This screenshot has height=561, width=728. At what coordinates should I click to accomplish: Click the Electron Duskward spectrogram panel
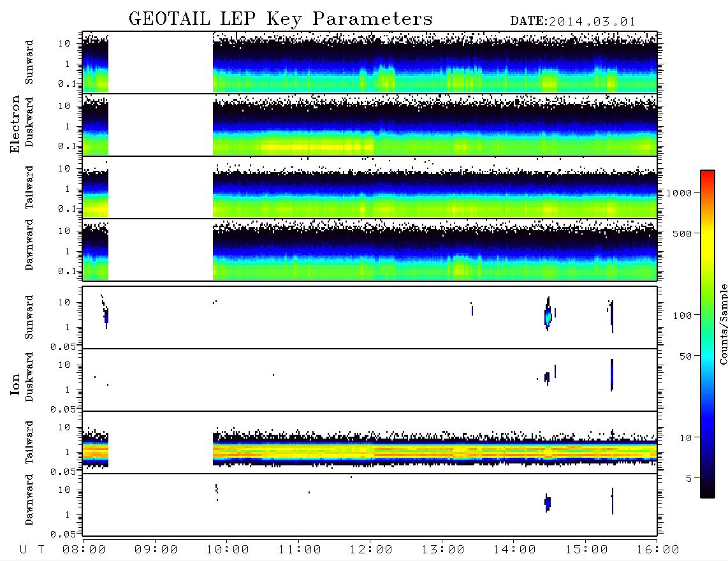(370, 125)
